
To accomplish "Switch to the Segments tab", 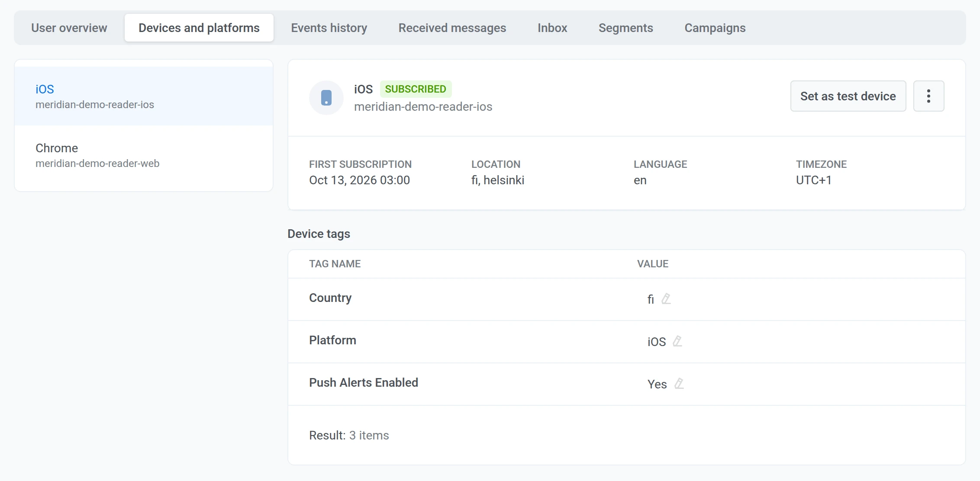I will pos(625,28).
